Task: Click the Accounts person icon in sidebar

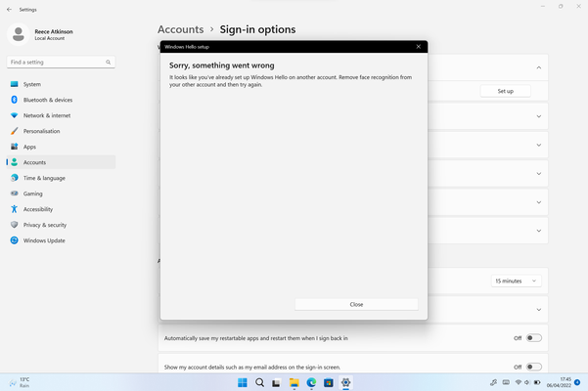Action: tap(15, 162)
